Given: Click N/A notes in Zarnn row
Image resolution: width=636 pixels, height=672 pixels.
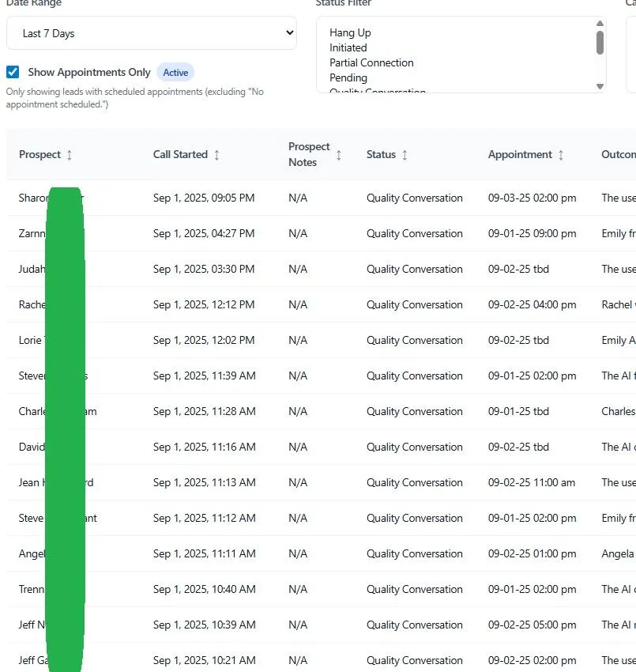Looking at the screenshot, I should pyautogui.click(x=298, y=233).
